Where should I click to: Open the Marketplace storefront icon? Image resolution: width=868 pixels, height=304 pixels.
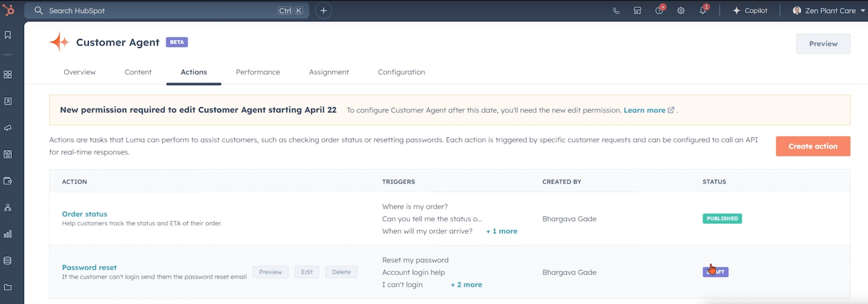tap(637, 11)
